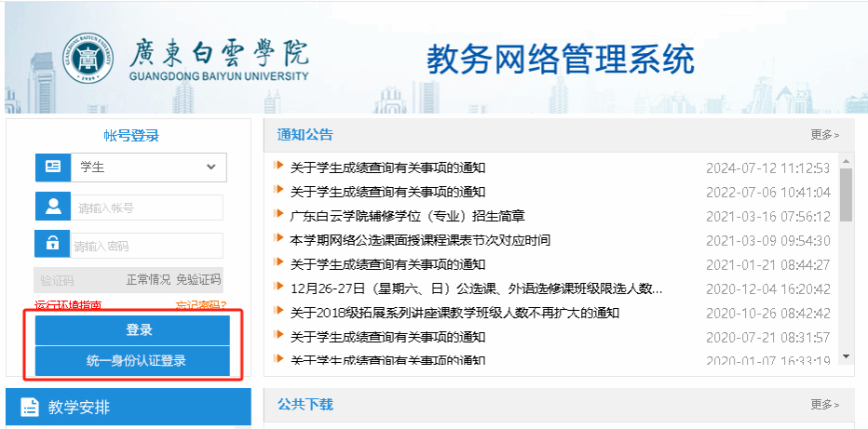Click 统一身份认证登录 button
Screen dimensions: 868x429
pyautogui.click(x=132, y=360)
